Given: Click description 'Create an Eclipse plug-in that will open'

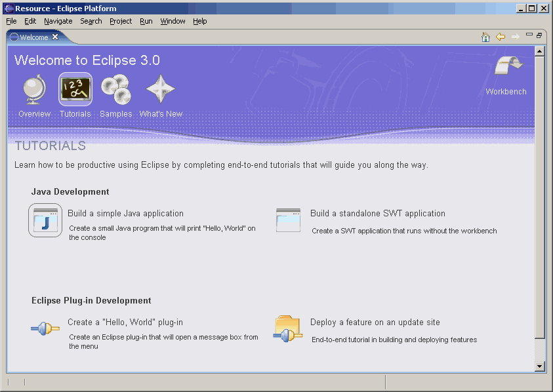Looking at the screenshot, I should click(x=163, y=342).
